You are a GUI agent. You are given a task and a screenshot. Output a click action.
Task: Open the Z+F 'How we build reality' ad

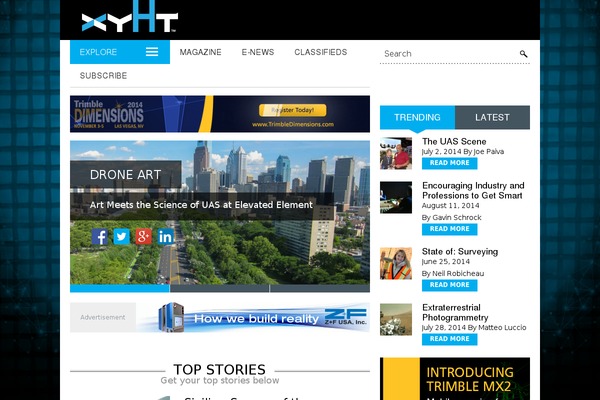(253, 317)
